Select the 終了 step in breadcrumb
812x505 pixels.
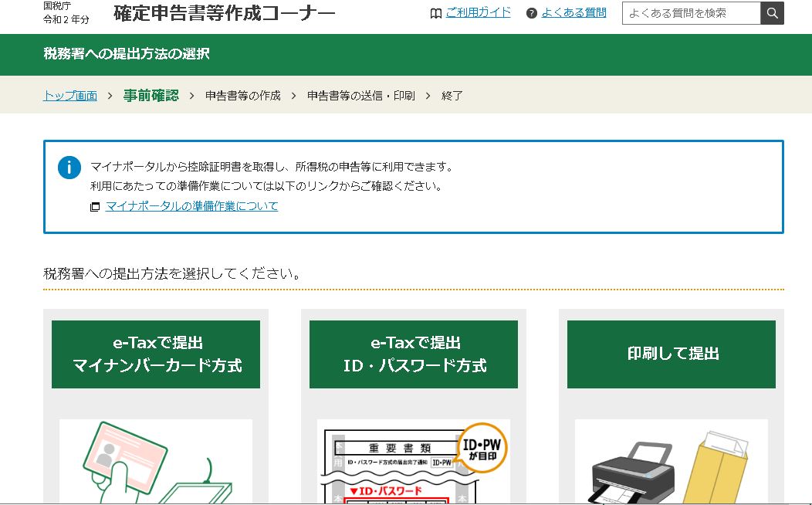pyautogui.click(x=452, y=96)
